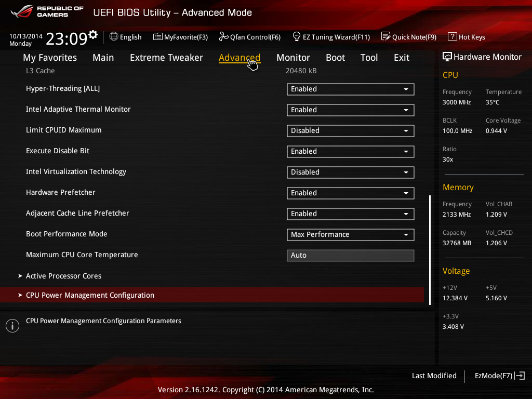Click the BCLK 100.0 MHz value
Screen dimensions: 532x399
pyautogui.click(x=457, y=130)
